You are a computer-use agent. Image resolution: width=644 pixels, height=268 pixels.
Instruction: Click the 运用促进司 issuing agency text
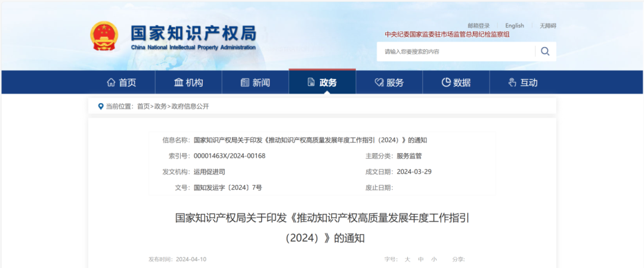click(209, 172)
